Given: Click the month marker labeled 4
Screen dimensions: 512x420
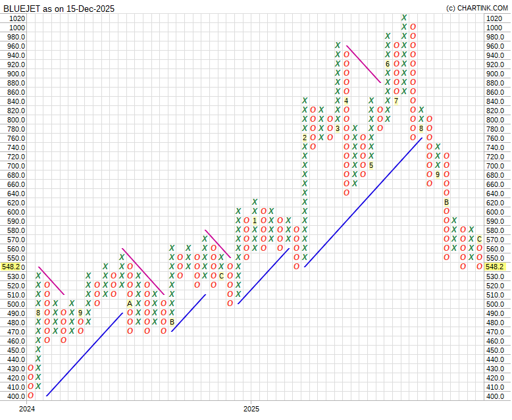Looking at the screenshot, I should tap(346, 101).
